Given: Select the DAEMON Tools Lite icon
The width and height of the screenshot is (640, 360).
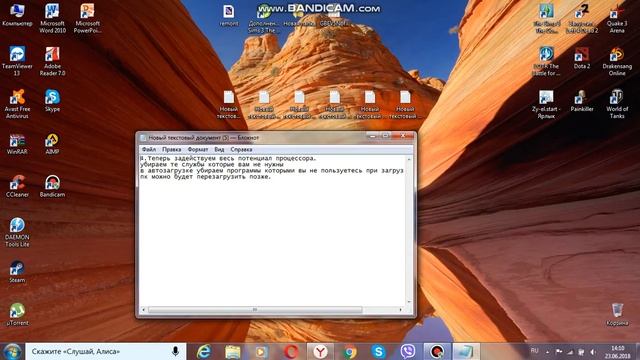Looking at the screenshot, I should (17, 232).
